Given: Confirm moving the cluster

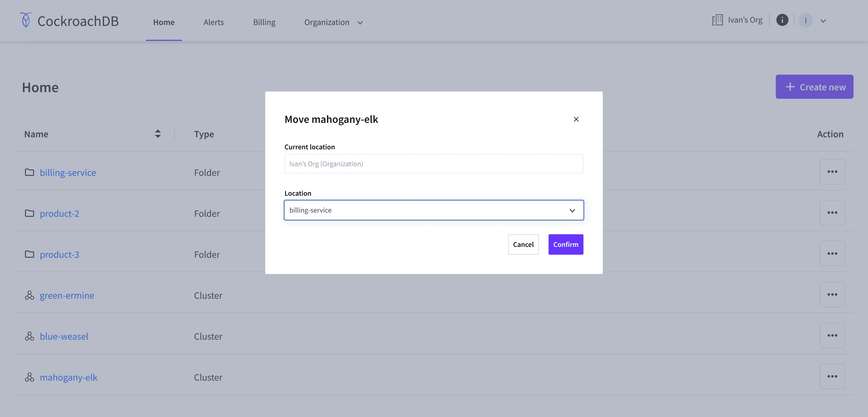Looking at the screenshot, I should pos(566,244).
